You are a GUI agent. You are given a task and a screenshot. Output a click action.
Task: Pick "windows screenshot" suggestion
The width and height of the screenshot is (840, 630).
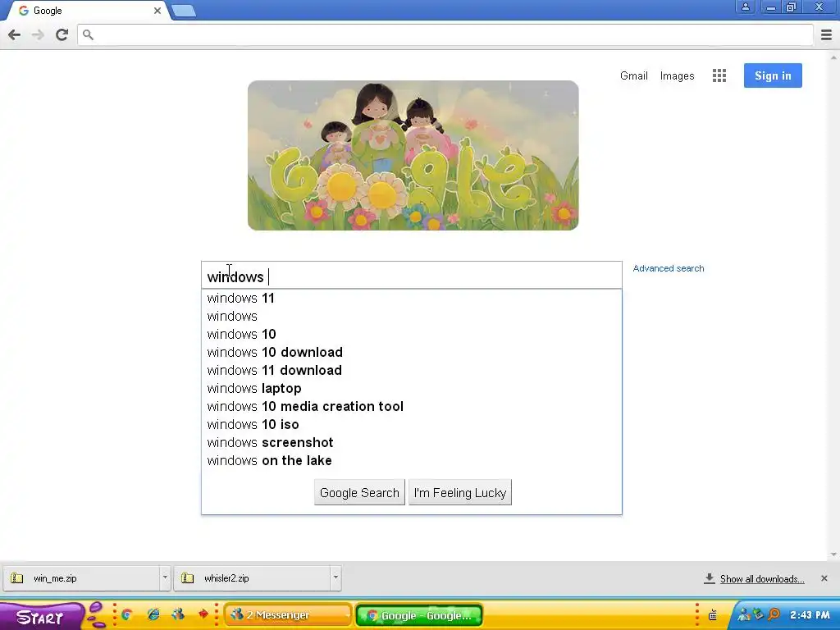point(412,442)
